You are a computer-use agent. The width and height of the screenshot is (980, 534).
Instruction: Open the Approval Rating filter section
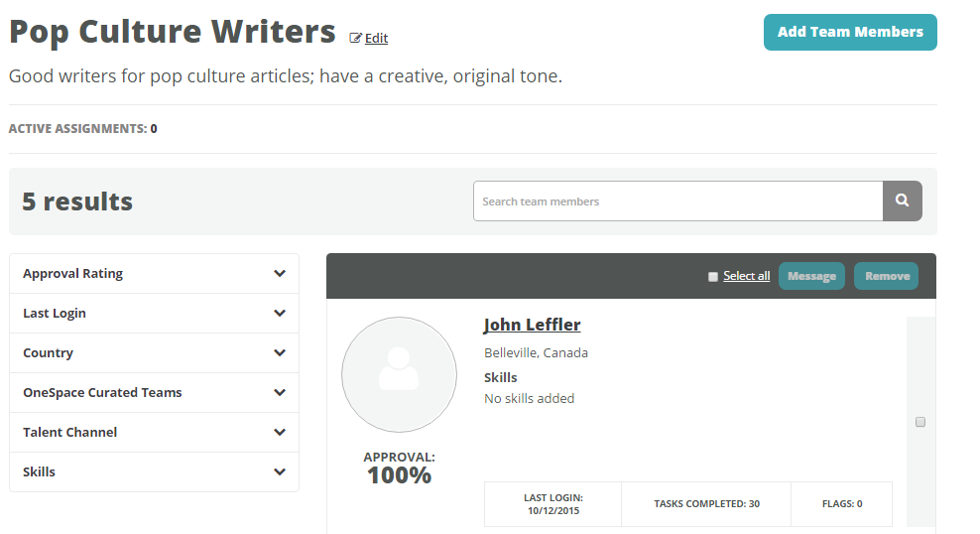tap(154, 273)
